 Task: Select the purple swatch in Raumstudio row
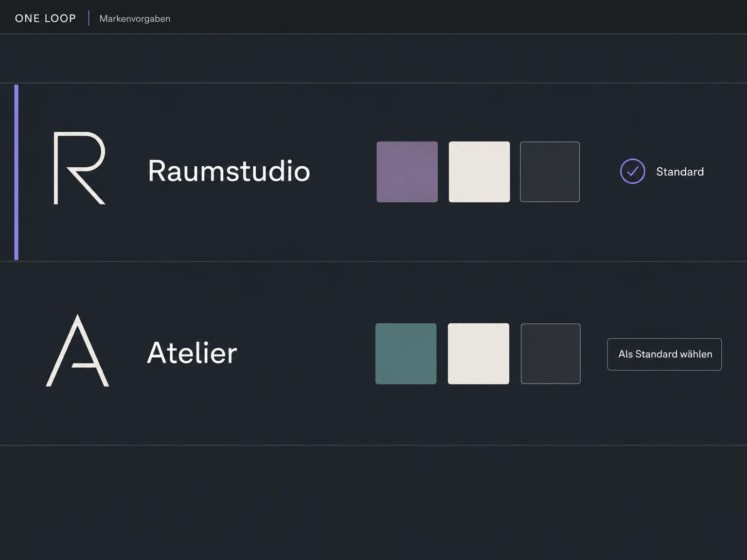point(407,172)
